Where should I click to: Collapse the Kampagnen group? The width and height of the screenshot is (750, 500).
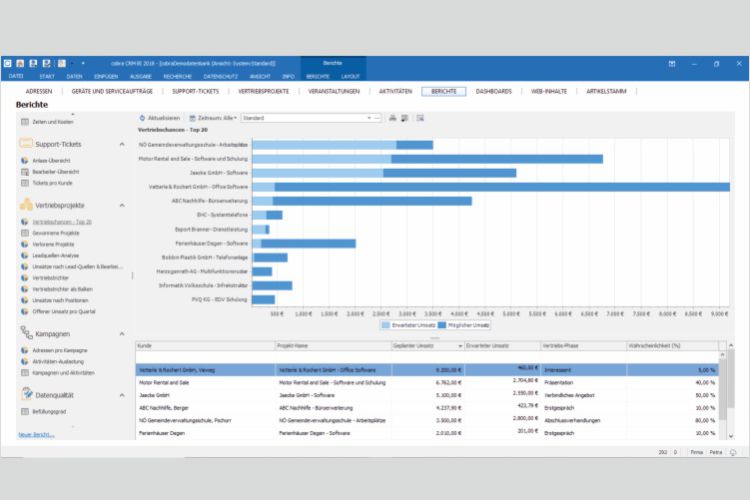point(122,334)
